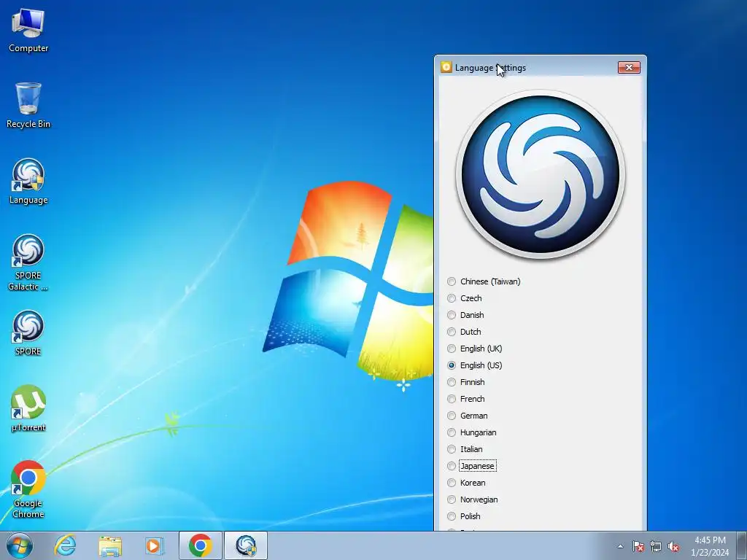Select the Czech language option
Screen dimensions: 747x560
coord(465,298)
